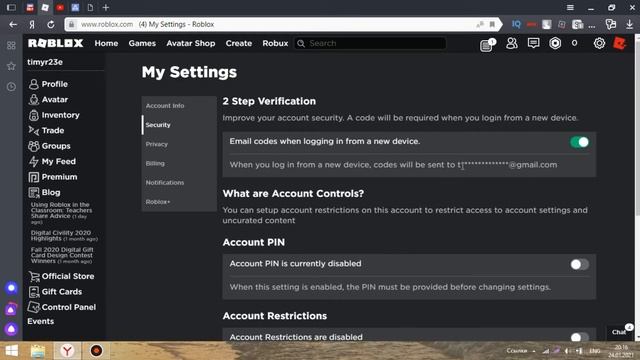This screenshot has height=360, width=640.
Task: Click the Roblox logo
Action: click(56, 43)
